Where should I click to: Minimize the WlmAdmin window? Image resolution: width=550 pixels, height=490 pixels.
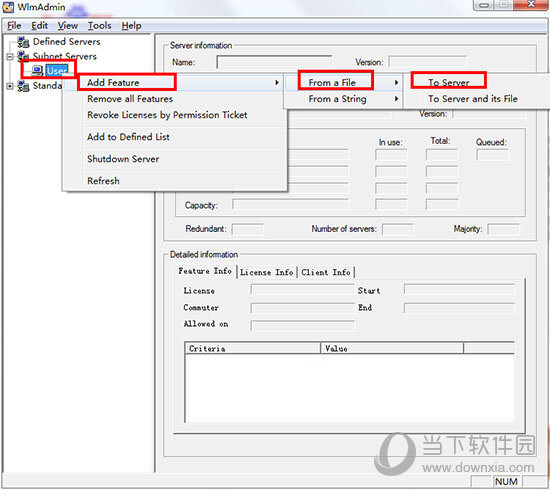[x=484, y=5]
